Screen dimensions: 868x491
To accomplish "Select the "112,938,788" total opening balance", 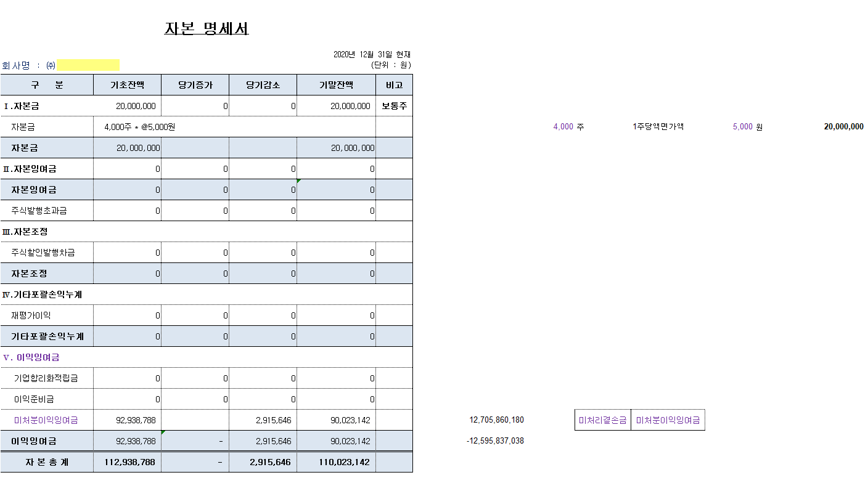I will [x=130, y=462].
